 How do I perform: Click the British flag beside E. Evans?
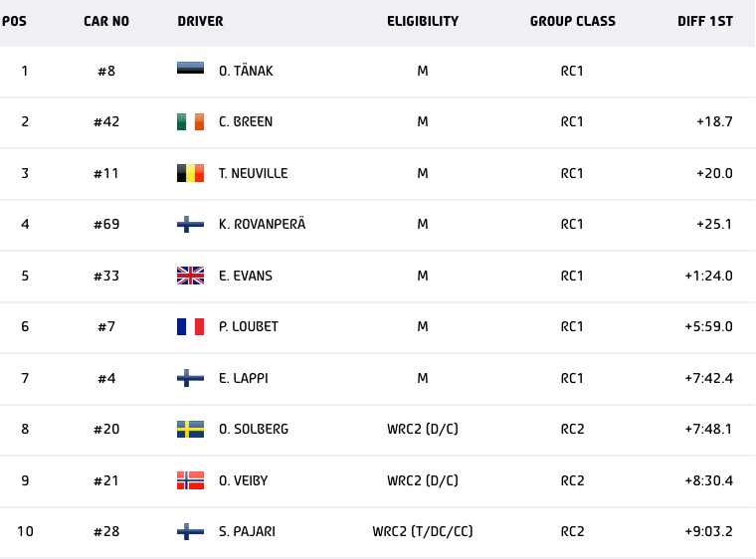click(190, 276)
